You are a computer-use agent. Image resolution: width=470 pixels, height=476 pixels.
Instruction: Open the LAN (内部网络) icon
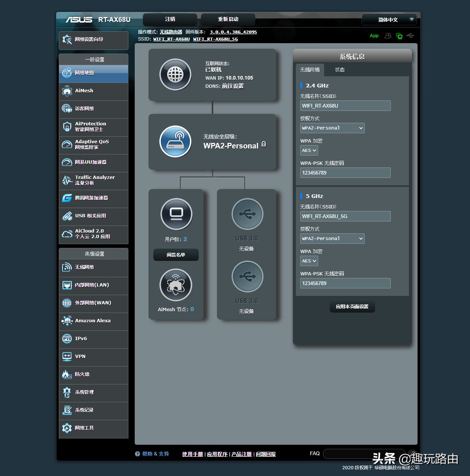67,285
